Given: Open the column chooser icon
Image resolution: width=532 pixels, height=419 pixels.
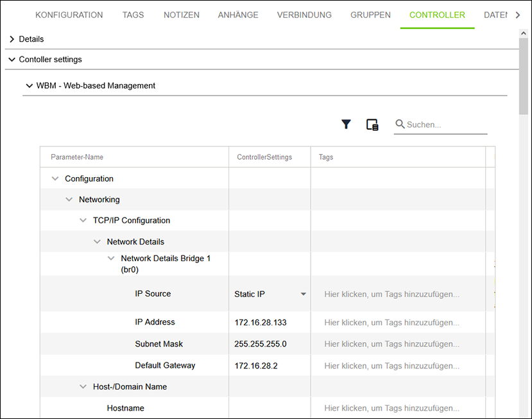Looking at the screenshot, I should (372, 124).
